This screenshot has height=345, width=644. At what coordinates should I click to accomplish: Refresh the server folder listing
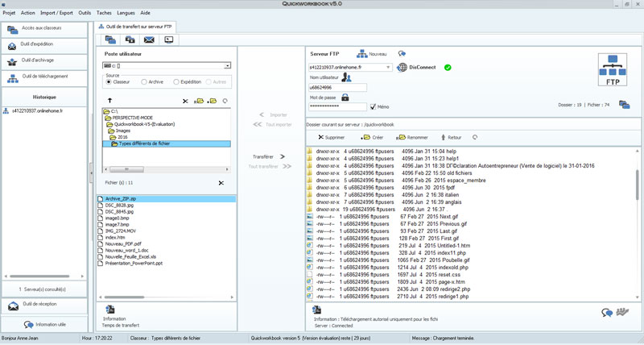tap(475, 137)
